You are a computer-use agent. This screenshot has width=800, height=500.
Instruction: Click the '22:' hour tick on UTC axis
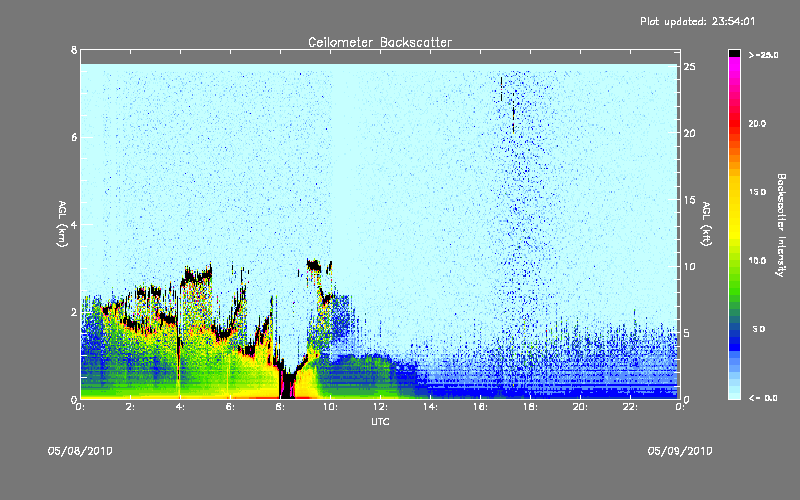[630, 407]
